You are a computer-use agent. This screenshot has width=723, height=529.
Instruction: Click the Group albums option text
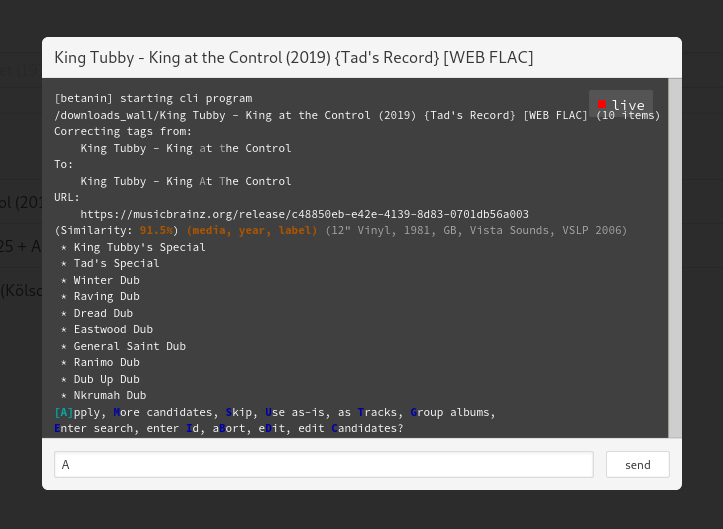[x=450, y=412]
